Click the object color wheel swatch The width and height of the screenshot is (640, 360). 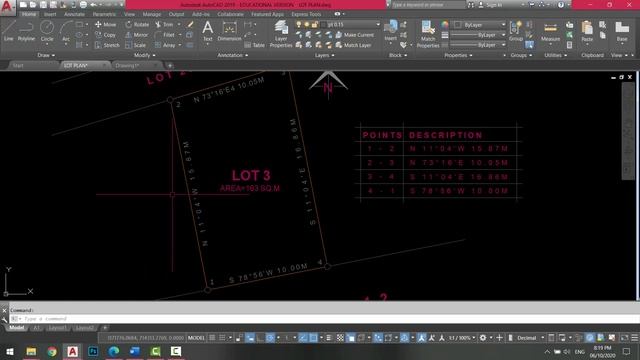click(x=444, y=25)
